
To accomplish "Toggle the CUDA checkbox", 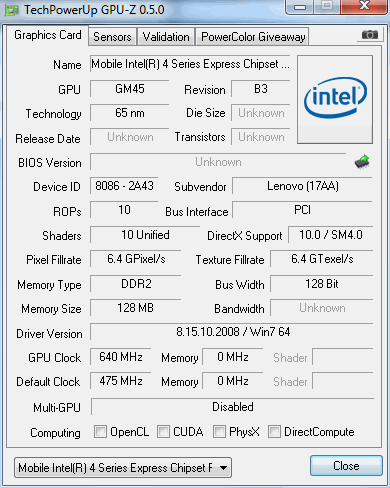I will [163, 431].
